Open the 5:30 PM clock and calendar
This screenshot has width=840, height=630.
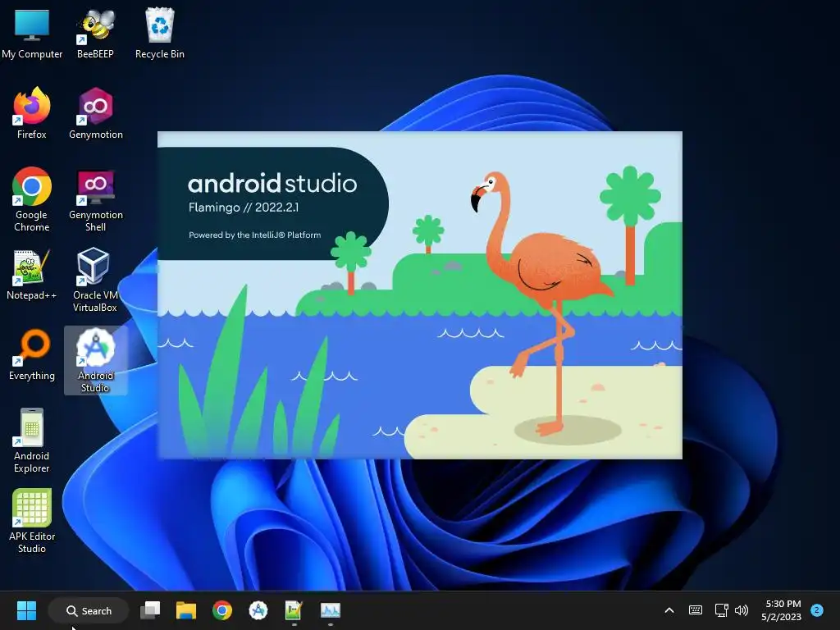pyautogui.click(x=782, y=610)
